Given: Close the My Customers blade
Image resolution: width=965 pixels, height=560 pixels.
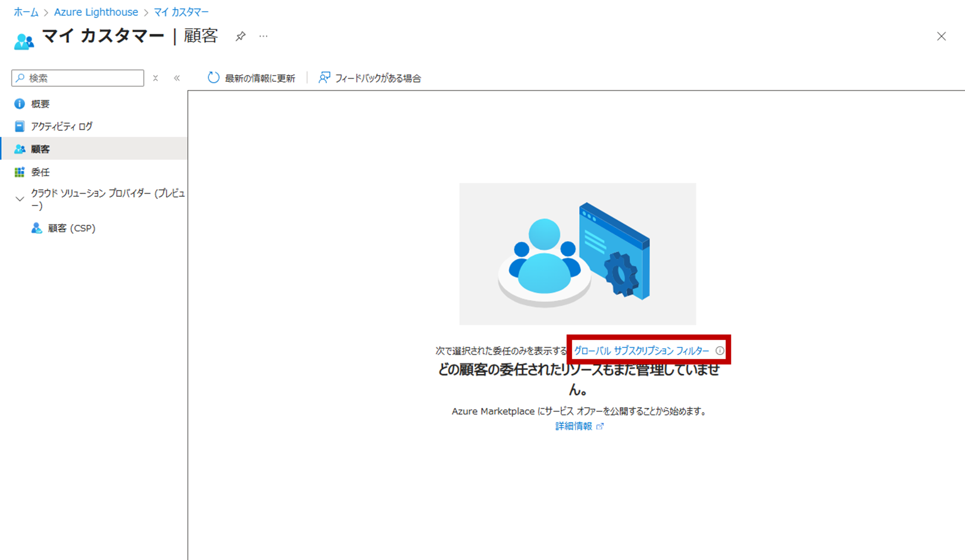Looking at the screenshot, I should (941, 36).
